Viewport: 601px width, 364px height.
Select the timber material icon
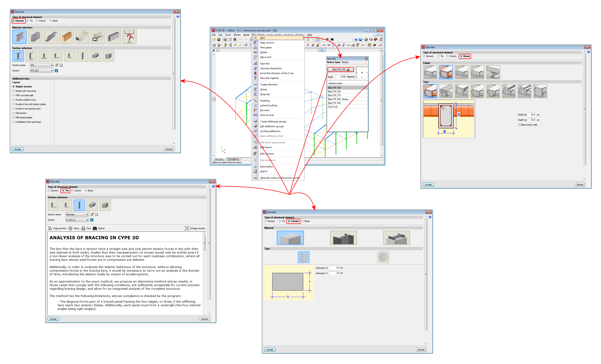coord(67,37)
